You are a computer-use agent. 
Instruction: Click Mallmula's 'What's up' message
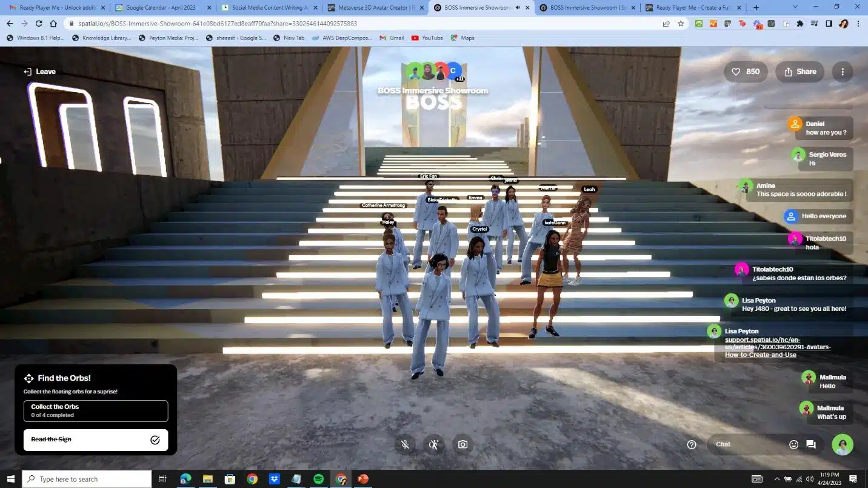click(831, 416)
